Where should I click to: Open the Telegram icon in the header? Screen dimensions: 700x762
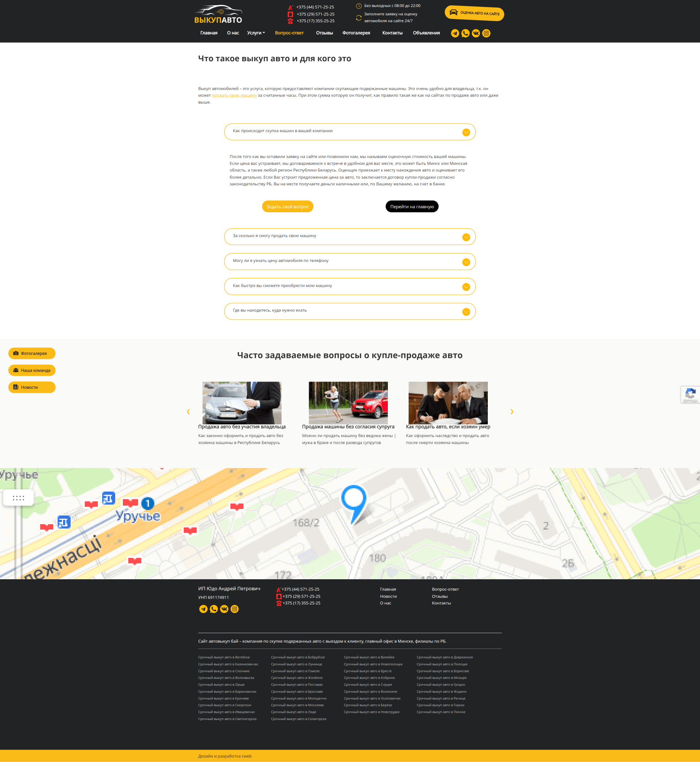455,33
